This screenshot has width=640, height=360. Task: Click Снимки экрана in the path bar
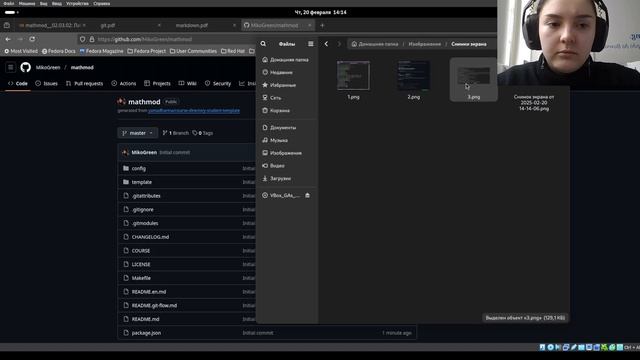click(469, 44)
